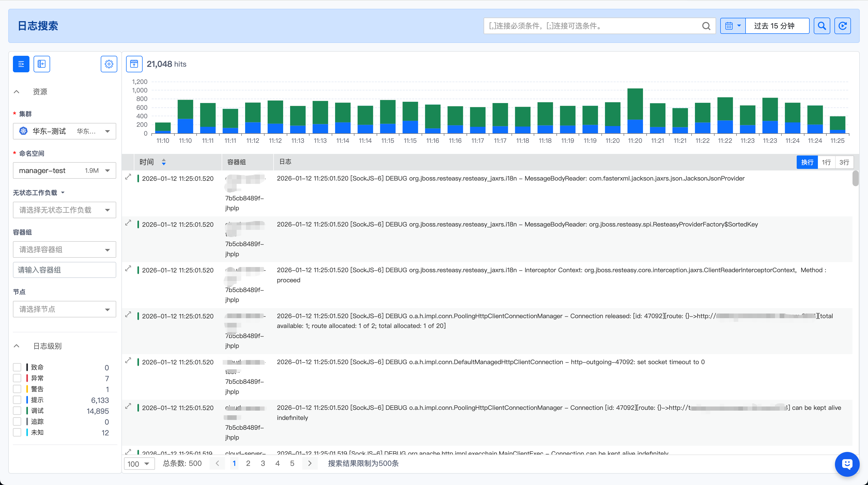Click the blue search magnifier button
This screenshot has width=868, height=485.
[822, 26]
